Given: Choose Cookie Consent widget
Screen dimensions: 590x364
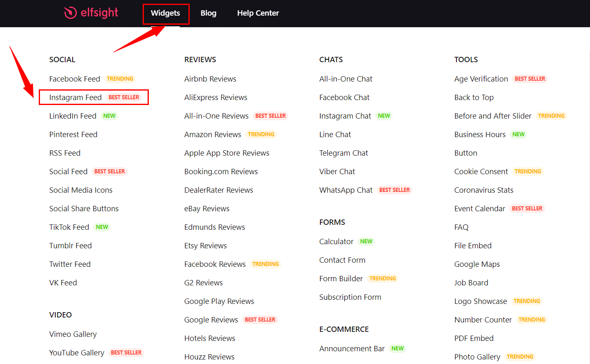Looking at the screenshot, I should click(x=481, y=171).
